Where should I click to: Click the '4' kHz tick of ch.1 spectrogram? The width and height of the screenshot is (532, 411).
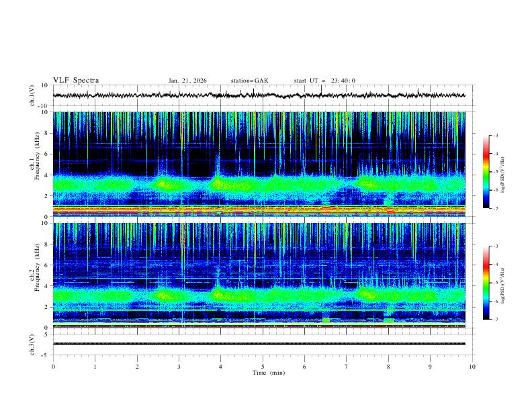coord(46,175)
